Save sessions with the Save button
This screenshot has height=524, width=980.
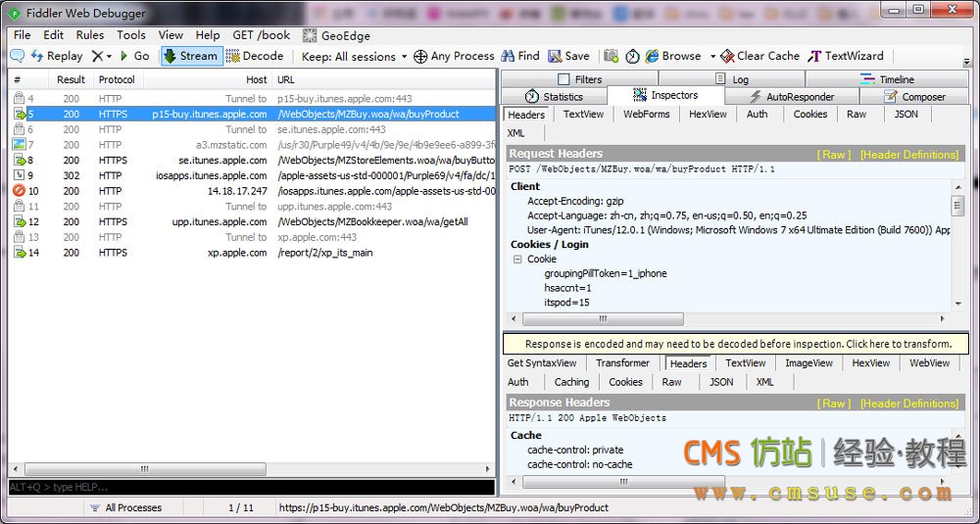click(568, 56)
